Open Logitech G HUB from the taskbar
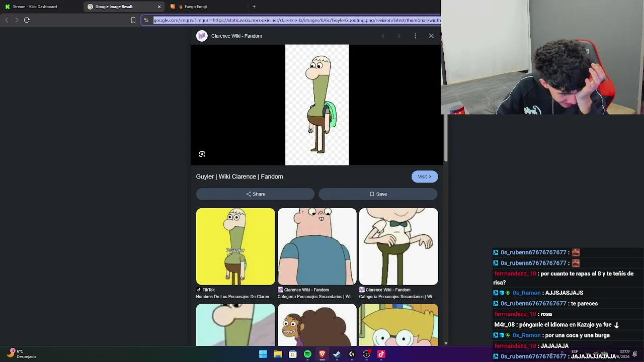 [x=352, y=354]
